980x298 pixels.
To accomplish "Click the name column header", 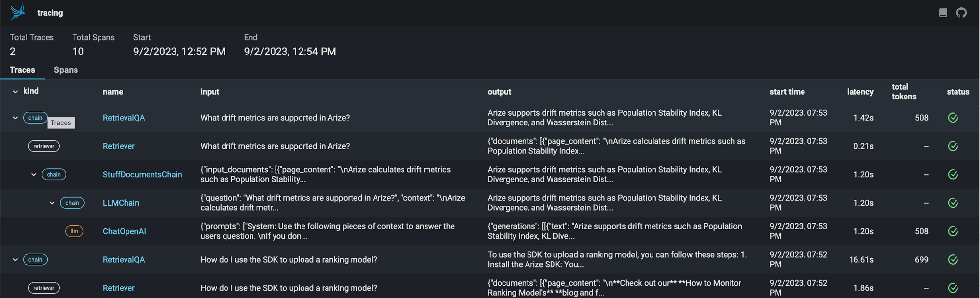I will pyautogui.click(x=113, y=92).
